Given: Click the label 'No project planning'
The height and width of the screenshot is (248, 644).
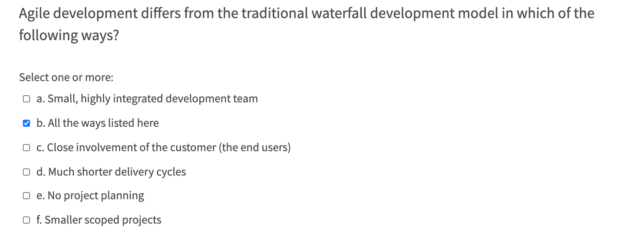Looking at the screenshot, I should coord(90,195).
